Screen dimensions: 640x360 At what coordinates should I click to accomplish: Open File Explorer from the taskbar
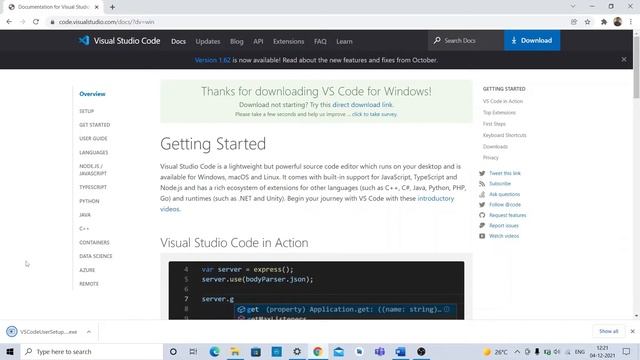point(235,351)
